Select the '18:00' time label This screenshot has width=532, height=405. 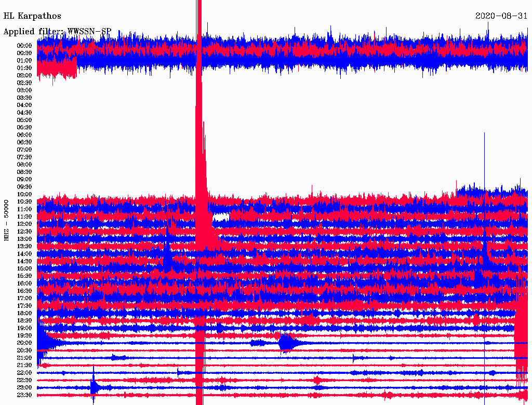pos(24,314)
